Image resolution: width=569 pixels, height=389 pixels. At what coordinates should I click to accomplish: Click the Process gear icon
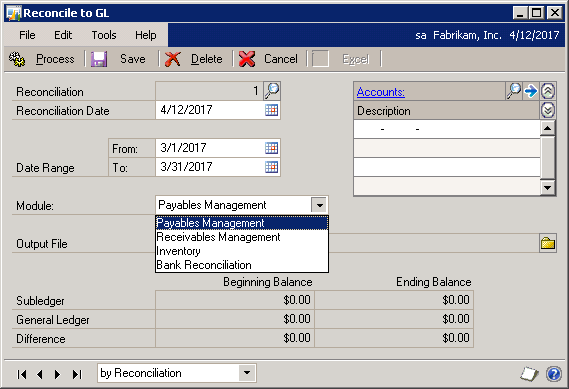tap(17, 59)
